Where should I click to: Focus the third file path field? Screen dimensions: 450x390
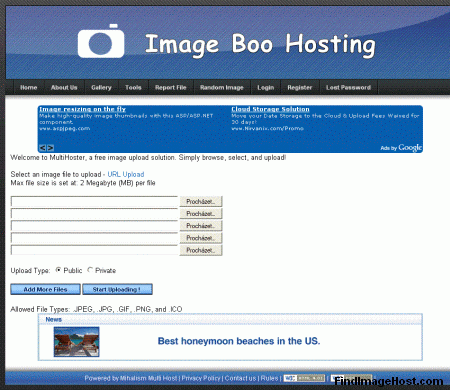coord(95,226)
